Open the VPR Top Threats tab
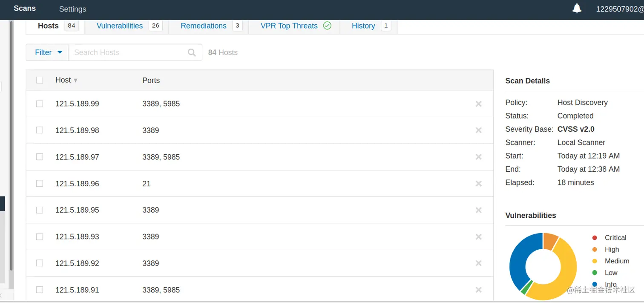644x303 pixels. pos(294,26)
